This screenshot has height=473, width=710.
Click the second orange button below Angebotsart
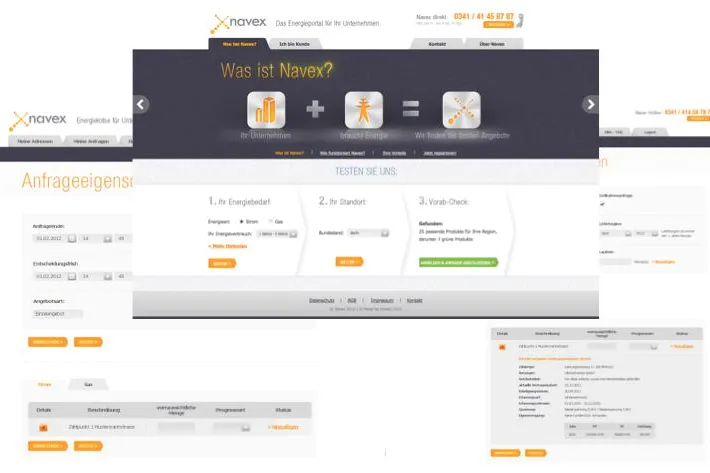pos(88,342)
